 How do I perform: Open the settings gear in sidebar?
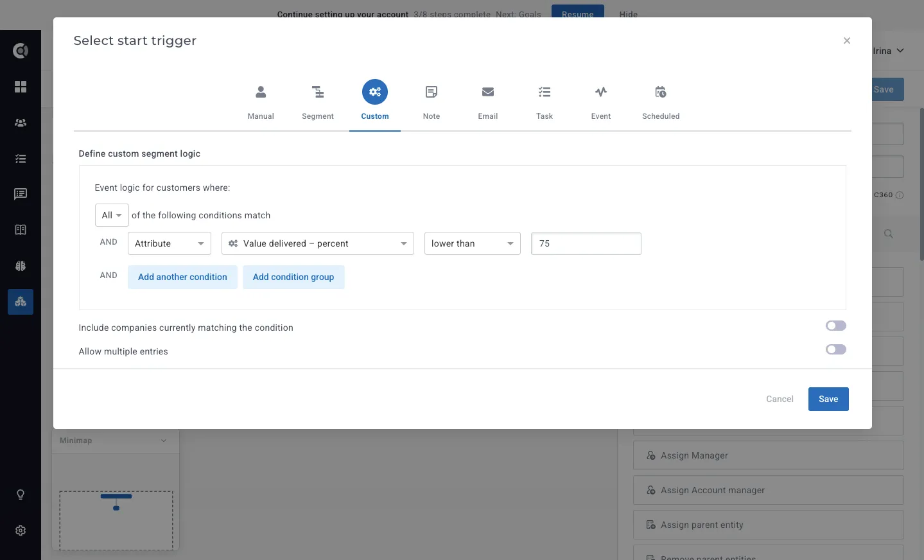click(21, 530)
